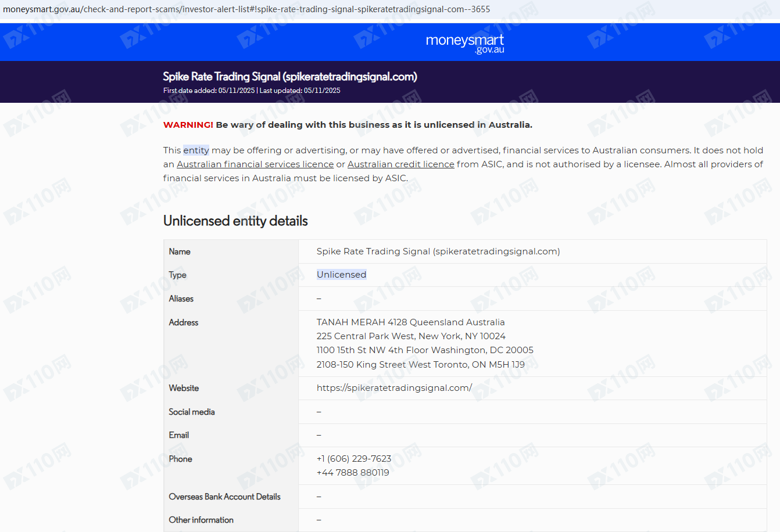Click the King Street West Toronto address

(x=420, y=365)
